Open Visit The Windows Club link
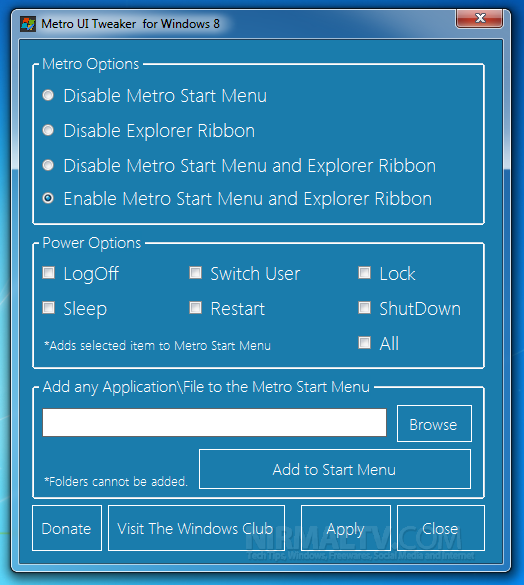 click(196, 528)
